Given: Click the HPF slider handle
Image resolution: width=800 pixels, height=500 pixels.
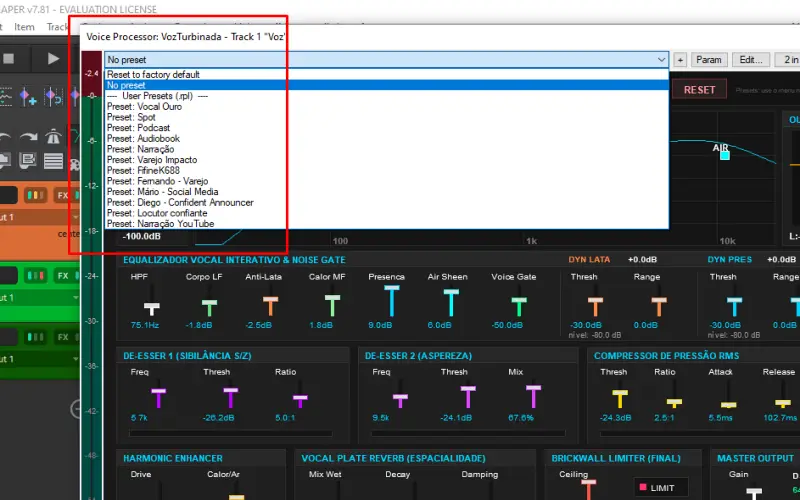Looking at the screenshot, I should [152, 308].
